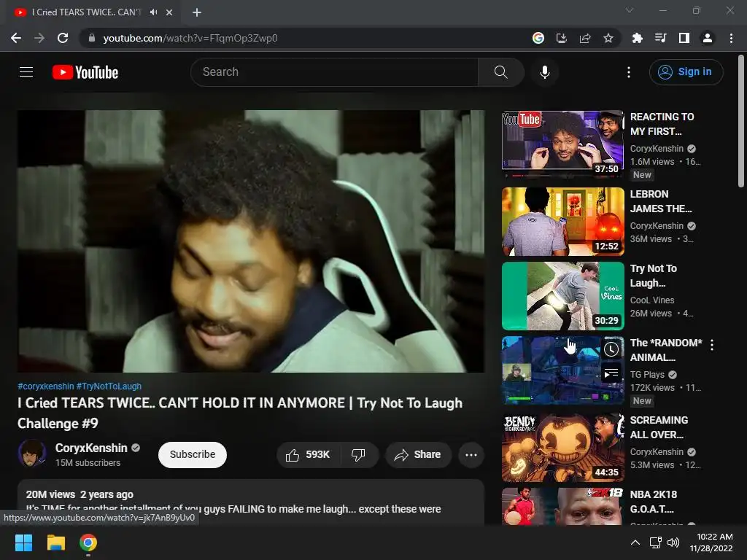
Task: Click the main video player
Action: coord(251,241)
